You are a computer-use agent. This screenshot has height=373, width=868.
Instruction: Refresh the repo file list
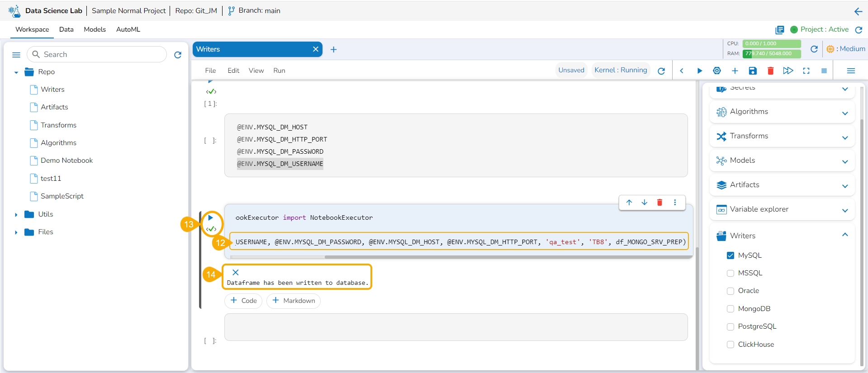point(178,55)
